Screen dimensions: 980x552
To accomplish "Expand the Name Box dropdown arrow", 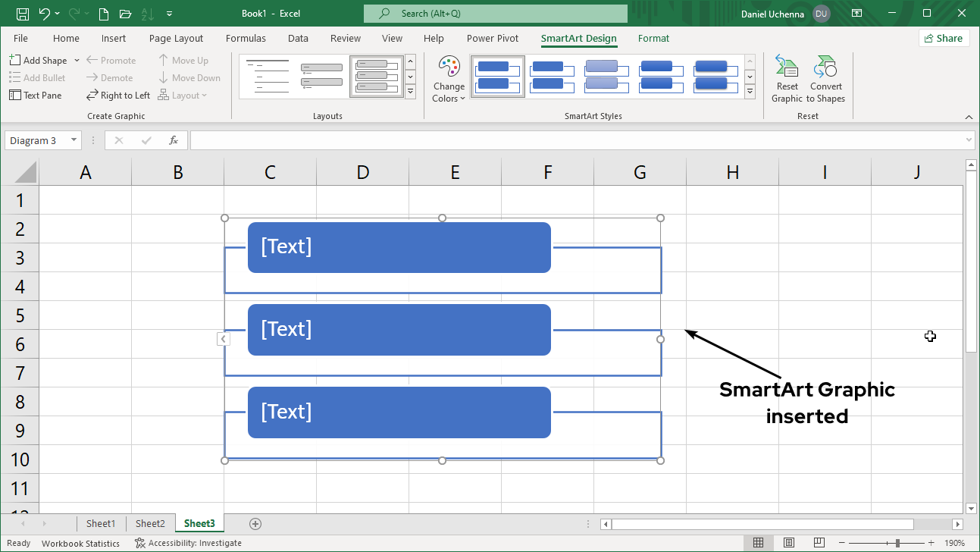I will click(x=74, y=140).
